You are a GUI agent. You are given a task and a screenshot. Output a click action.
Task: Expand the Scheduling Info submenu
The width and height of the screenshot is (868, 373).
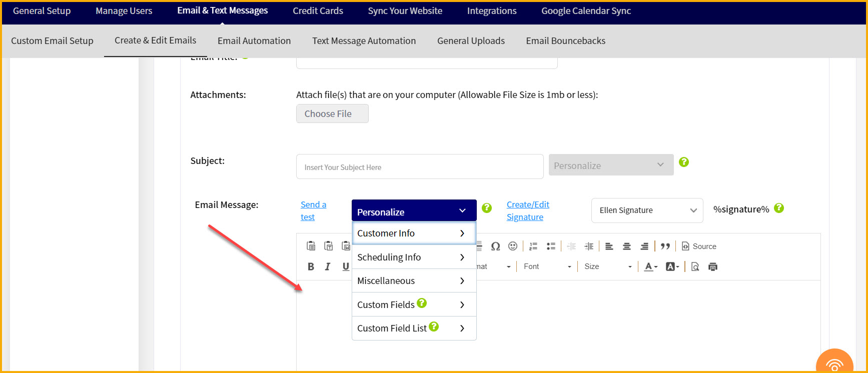tap(414, 257)
